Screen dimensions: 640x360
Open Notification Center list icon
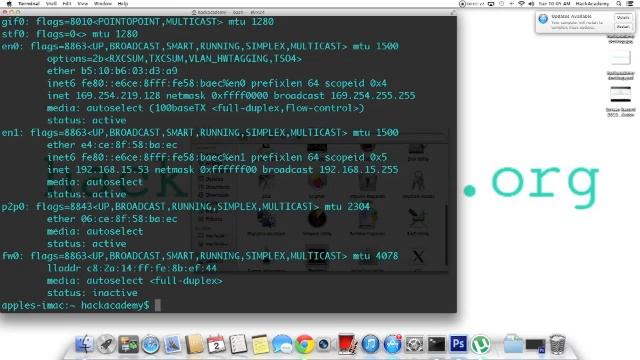point(631,4)
